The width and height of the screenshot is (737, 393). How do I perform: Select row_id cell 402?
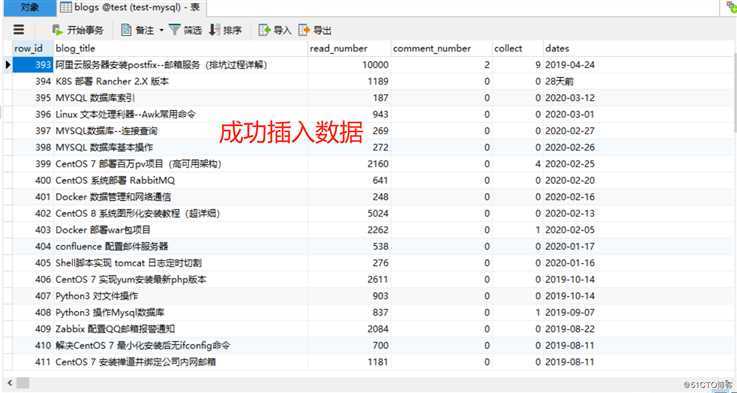[x=32, y=213]
